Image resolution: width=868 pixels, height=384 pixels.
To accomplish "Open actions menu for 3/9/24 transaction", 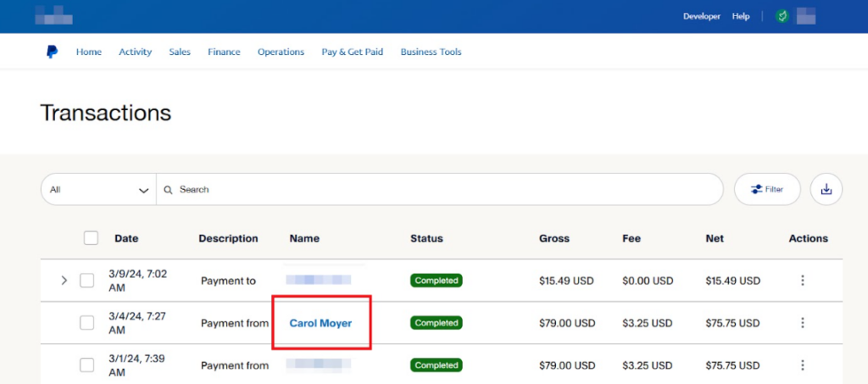I will tap(802, 281).
